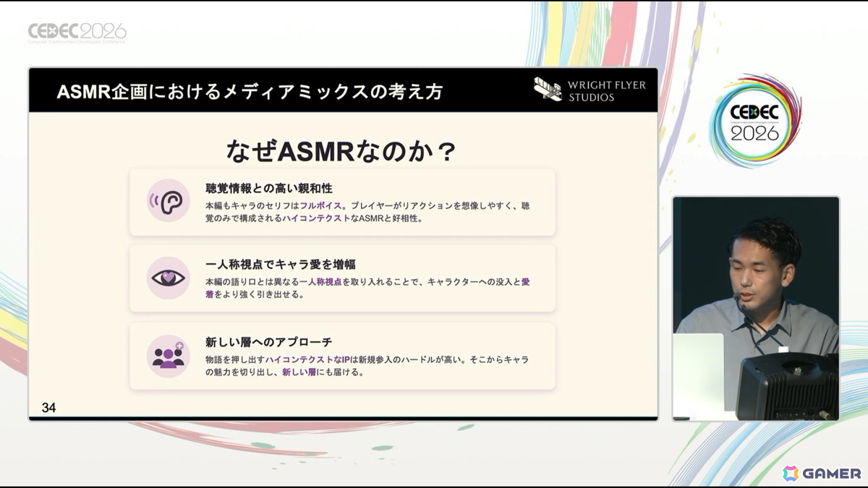The width and height of the screenshot is (868, 488).
Task: Click the GAMER wordmark text
Action: pos(832,474)
